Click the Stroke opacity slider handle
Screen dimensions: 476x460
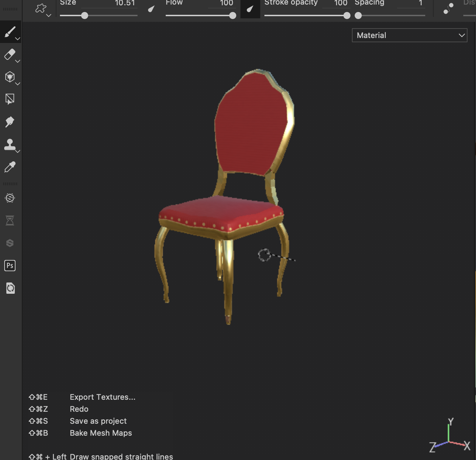(347, 15)
